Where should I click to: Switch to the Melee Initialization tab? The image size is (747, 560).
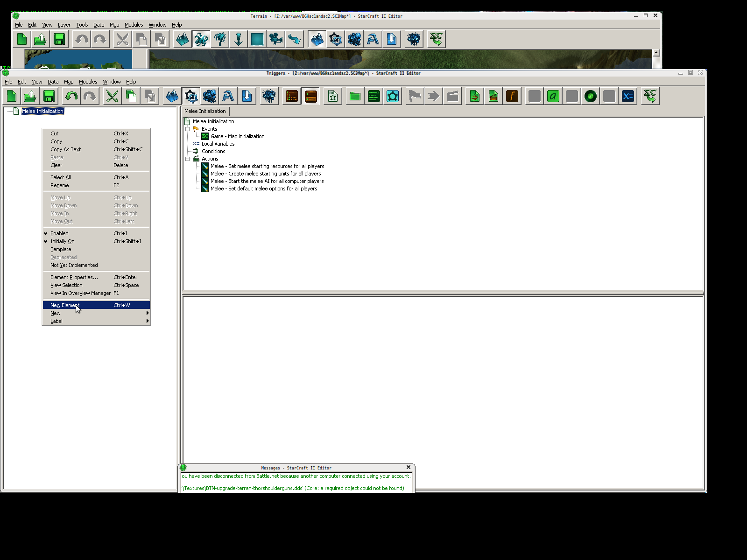(x=205, y=111)
